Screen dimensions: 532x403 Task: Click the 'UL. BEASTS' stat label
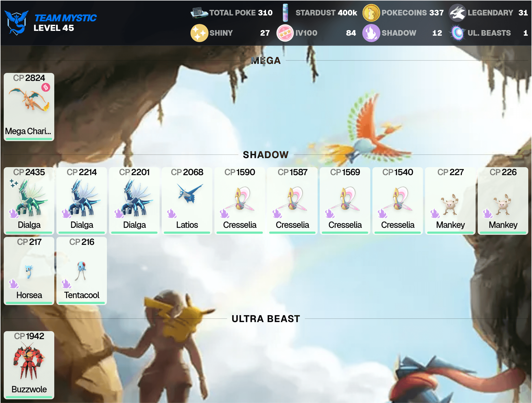(489, 33)
